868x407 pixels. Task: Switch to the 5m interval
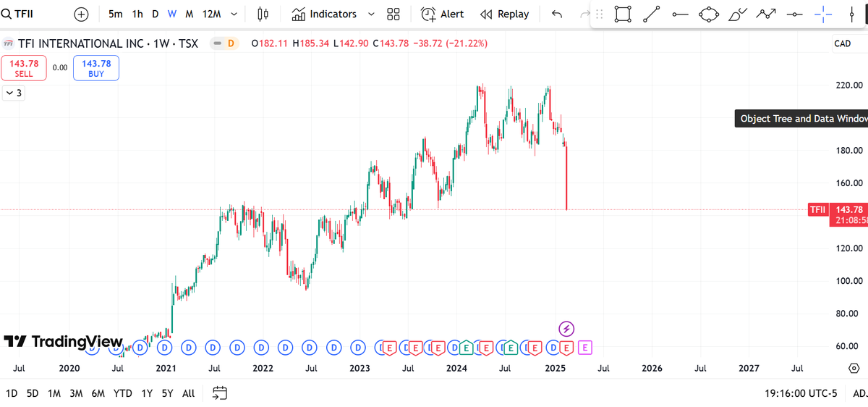pos(116,14)
